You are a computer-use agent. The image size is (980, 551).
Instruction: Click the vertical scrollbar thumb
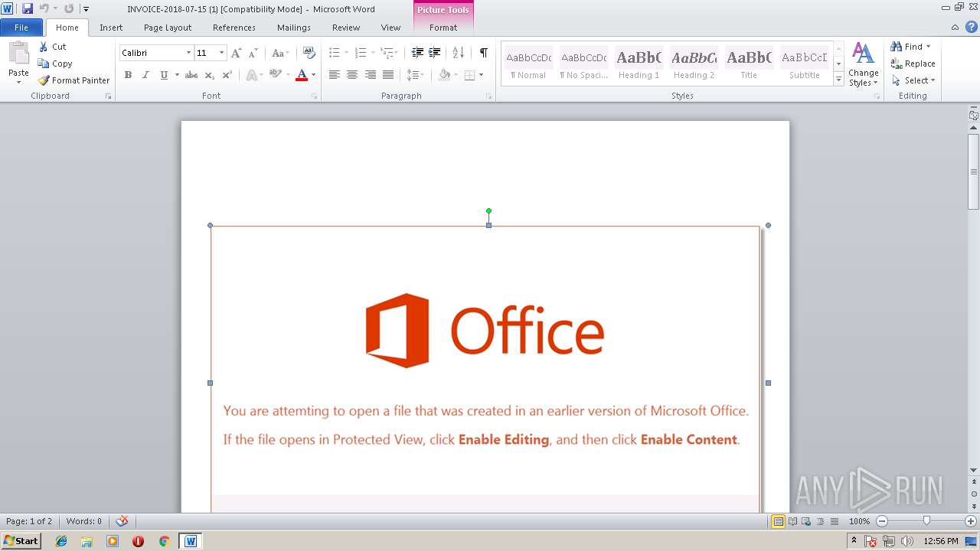pos(974,171)
